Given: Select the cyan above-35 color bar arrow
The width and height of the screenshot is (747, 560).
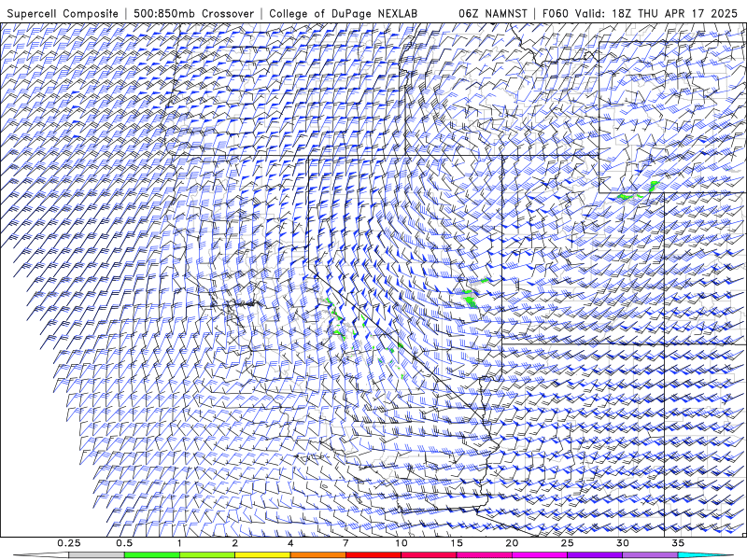Looking at the screenshot, I should [705, 555].
